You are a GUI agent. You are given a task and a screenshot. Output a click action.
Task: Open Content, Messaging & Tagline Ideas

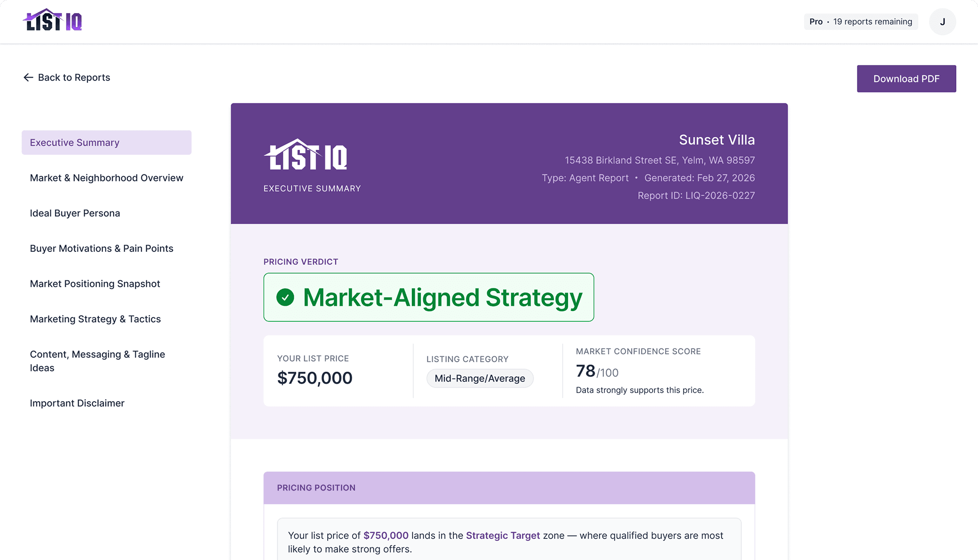[x=97, y=361]
